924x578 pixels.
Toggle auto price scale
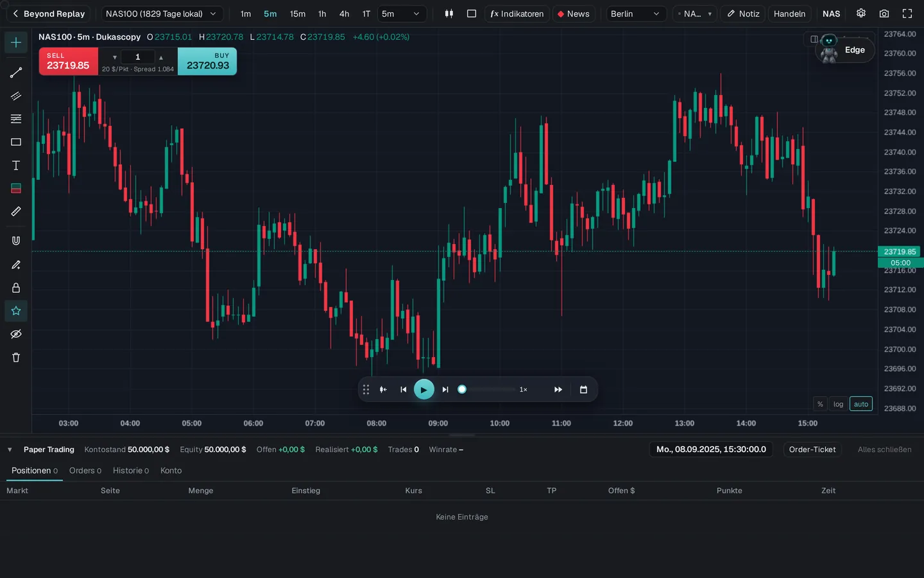[x=861, y=404]
